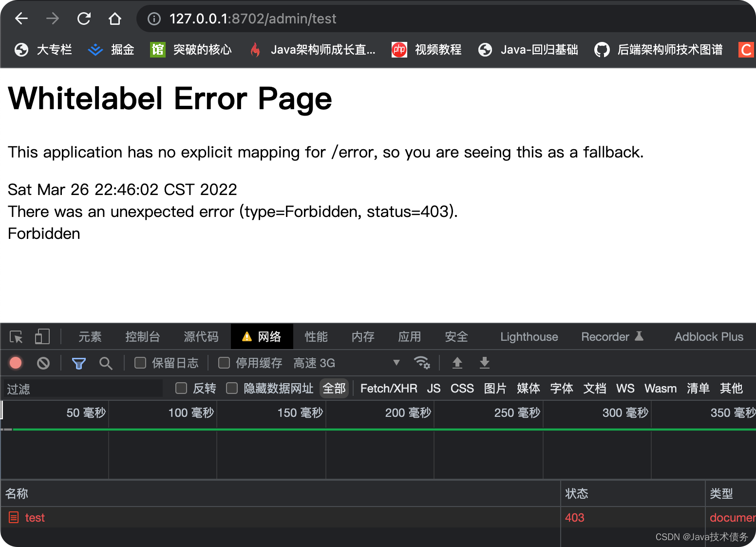
Task: Enable the 隐藏数据网址 checkbox
Action: (x=232, y=388)
